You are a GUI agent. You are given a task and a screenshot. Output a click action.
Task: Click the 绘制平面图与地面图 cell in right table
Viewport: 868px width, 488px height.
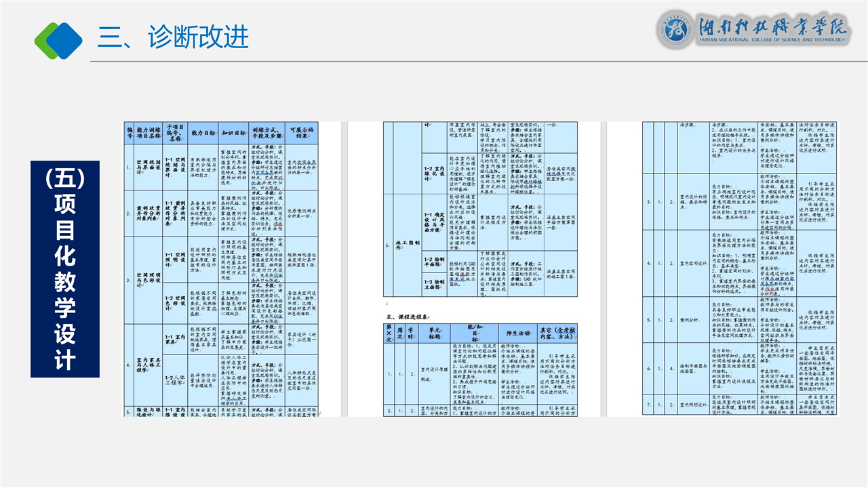click(693, 369)
